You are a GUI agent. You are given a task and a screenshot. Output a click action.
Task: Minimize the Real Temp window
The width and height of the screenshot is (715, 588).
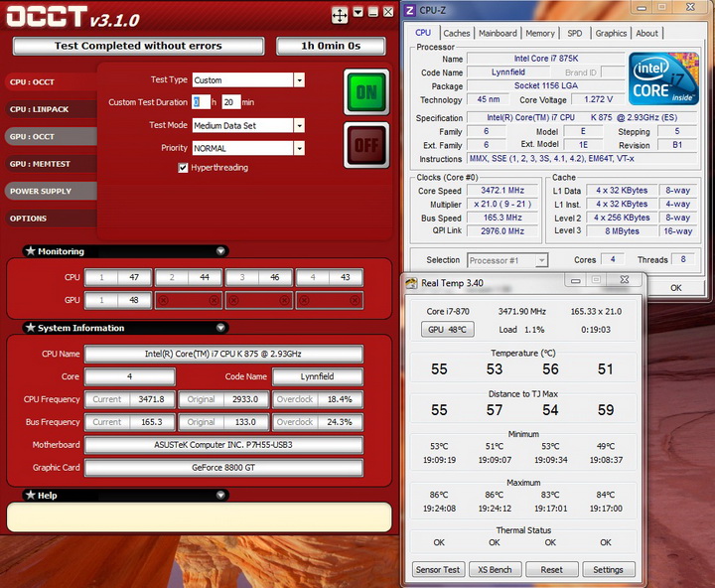point(575,280)
